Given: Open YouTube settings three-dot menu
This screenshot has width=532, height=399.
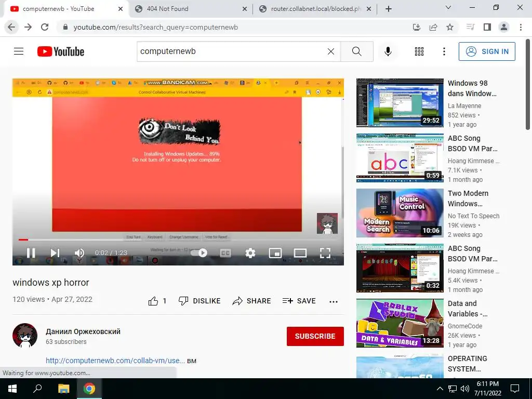Looking at the screenshot, I should click(444, 51).
